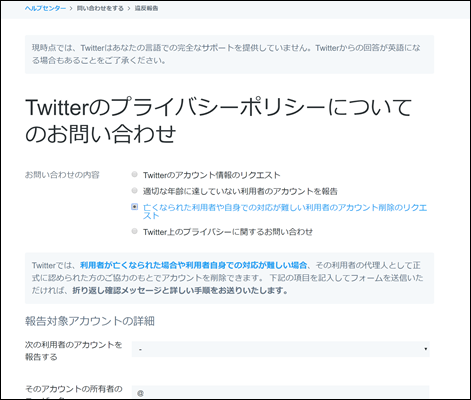Click the Twitterのアカウント情報のリクエスト label text

(x=212, y=175)
